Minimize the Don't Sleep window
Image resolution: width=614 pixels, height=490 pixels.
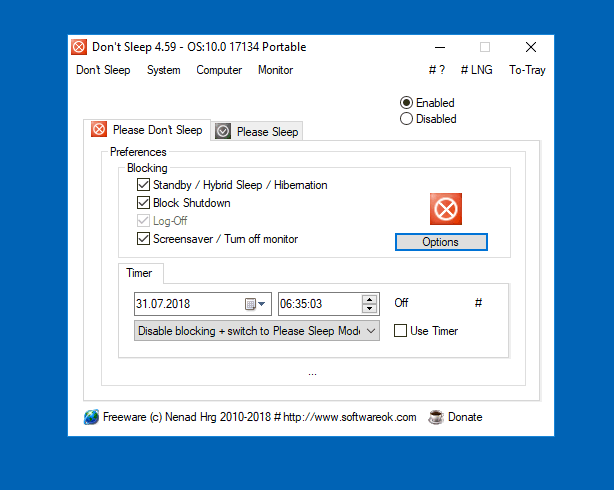440,47
